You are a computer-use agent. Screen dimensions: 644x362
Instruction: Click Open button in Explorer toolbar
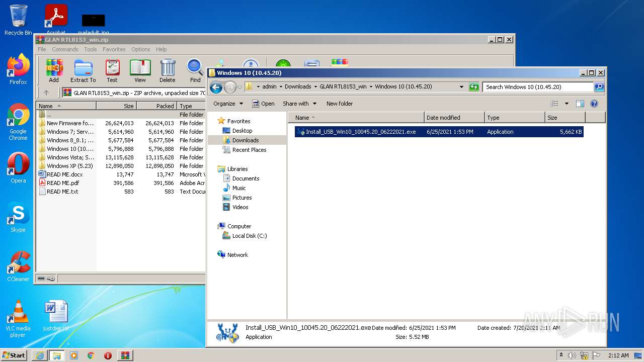[263, 104]
